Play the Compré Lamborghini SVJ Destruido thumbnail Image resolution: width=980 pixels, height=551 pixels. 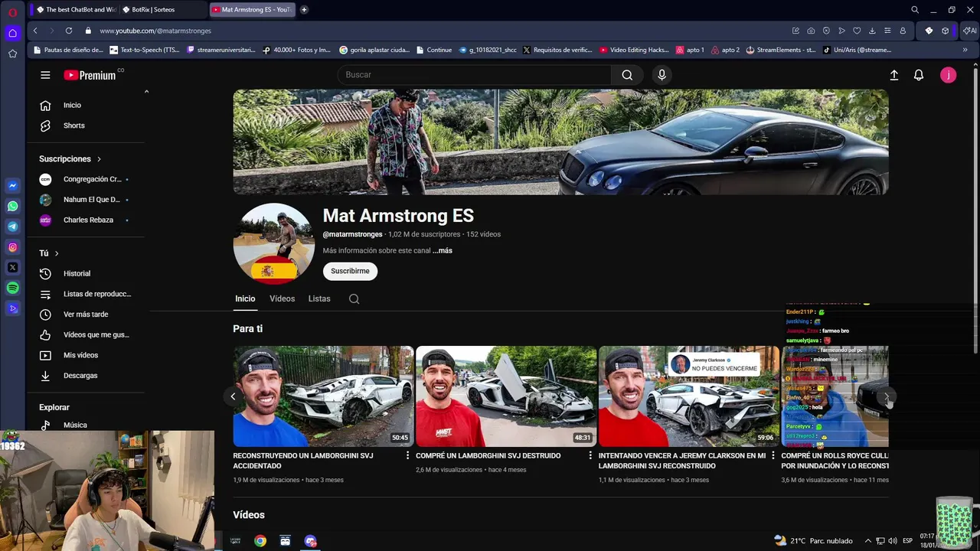(x=506, y=396)
